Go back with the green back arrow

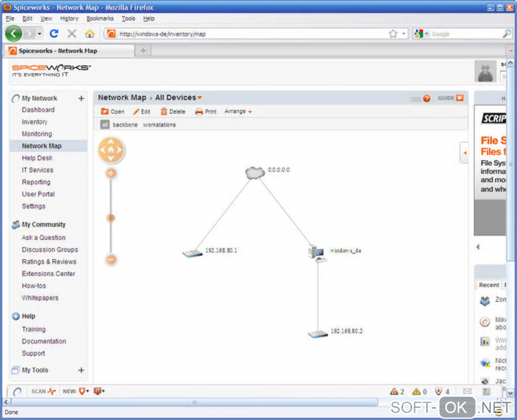(14, 33)
